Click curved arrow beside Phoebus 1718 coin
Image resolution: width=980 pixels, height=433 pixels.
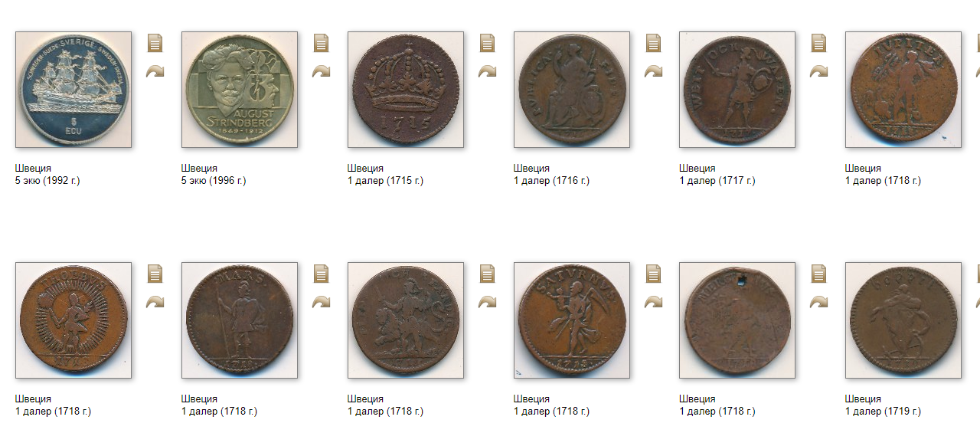coord(155,302)
